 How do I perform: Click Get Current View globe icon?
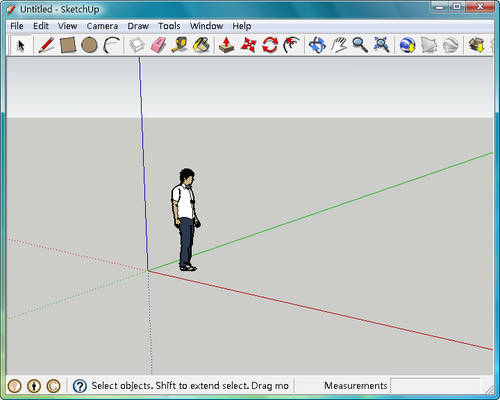point(407,45)
